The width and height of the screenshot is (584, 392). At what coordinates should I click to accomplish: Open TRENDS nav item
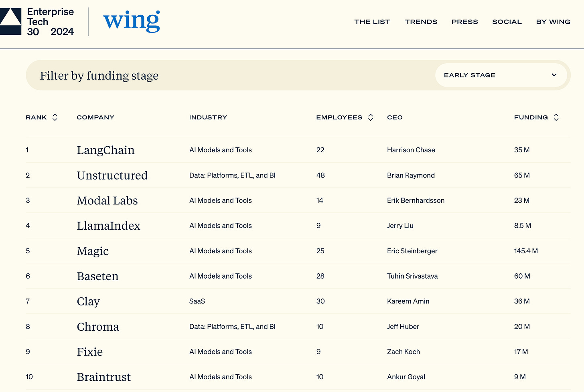[421, 22]
